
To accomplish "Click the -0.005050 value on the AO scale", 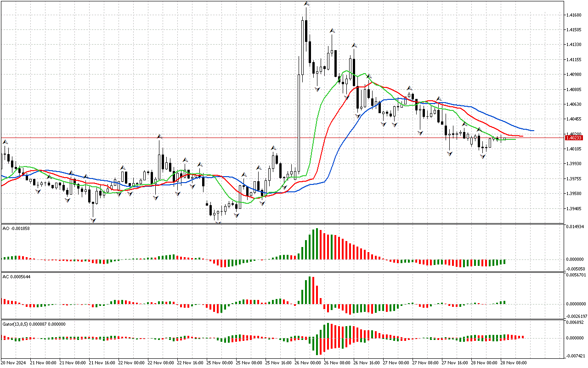I will [575, 268].
